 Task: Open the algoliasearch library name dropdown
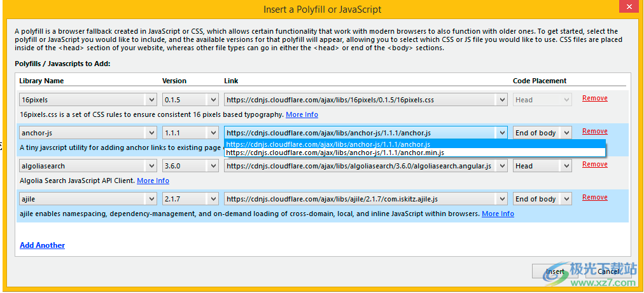[88, 166]
